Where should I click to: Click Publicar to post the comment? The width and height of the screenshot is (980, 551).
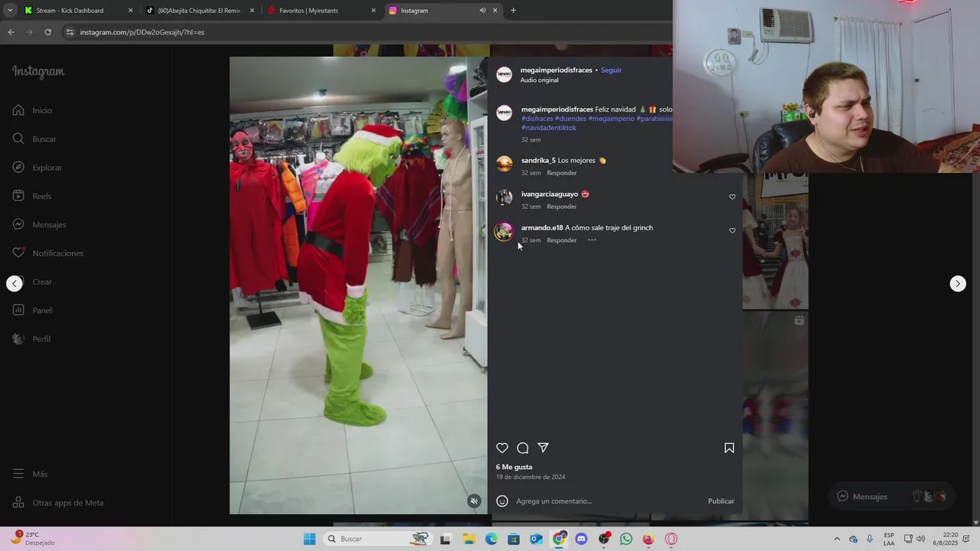tap(720, 501)
